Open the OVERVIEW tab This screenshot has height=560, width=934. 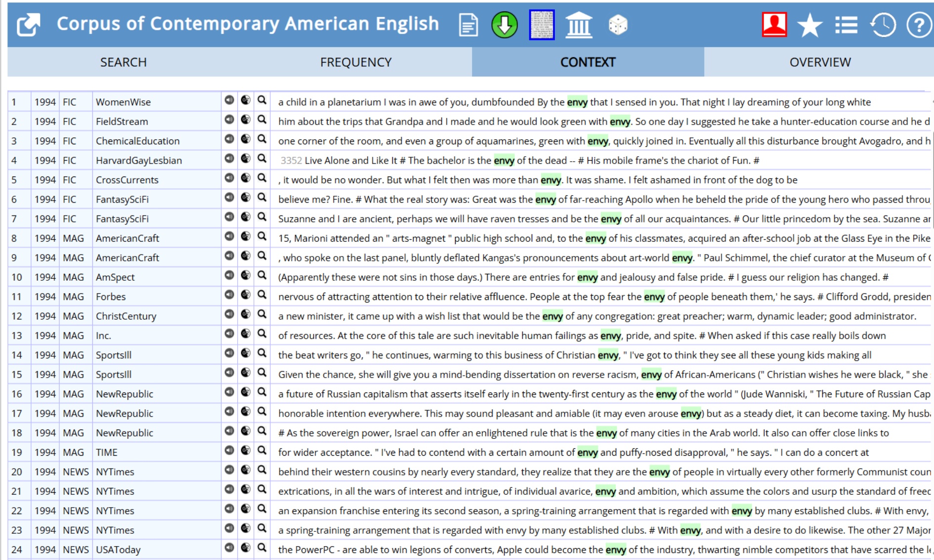pyautogui.click(x=820, y=62)
